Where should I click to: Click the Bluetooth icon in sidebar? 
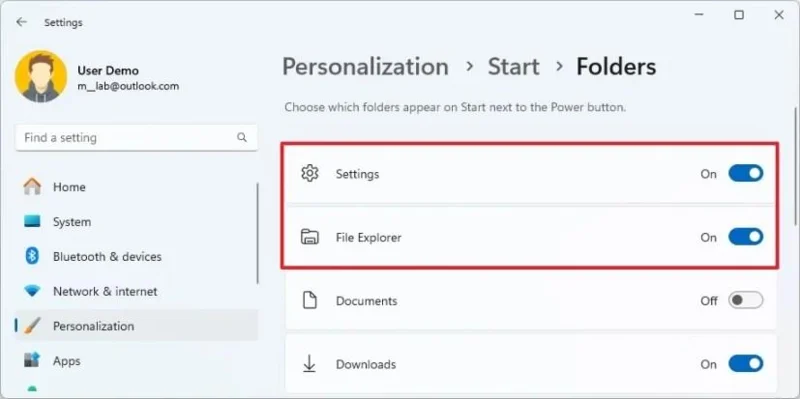(32, 256)
